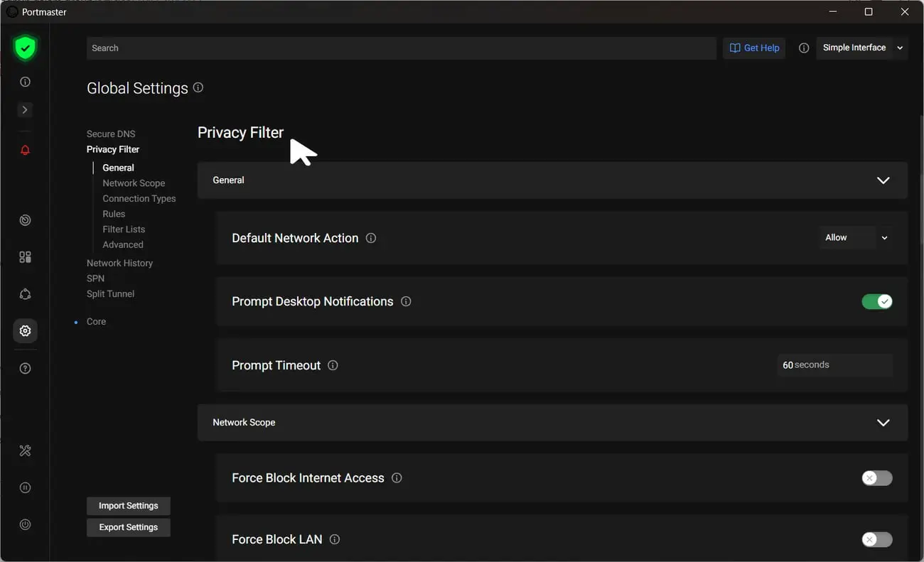
Task: Click the Prompt Timeout seconds field
Action: [835, 365]
